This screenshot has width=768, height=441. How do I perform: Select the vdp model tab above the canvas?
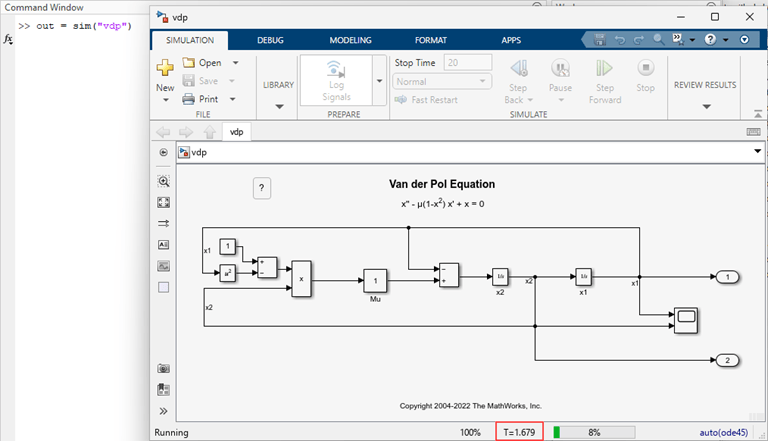click(237, 132)
